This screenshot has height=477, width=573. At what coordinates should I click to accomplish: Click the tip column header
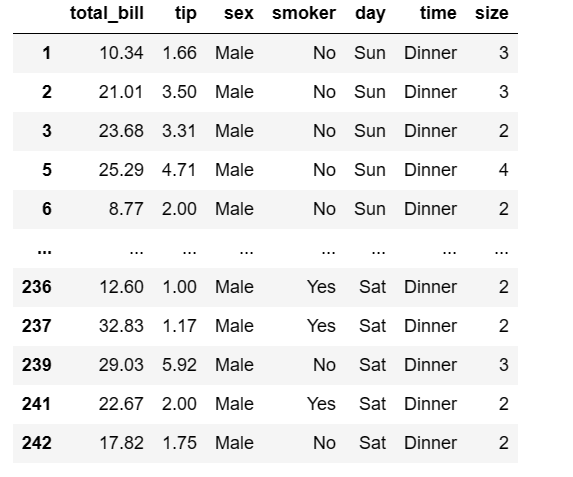coord(186,14)
